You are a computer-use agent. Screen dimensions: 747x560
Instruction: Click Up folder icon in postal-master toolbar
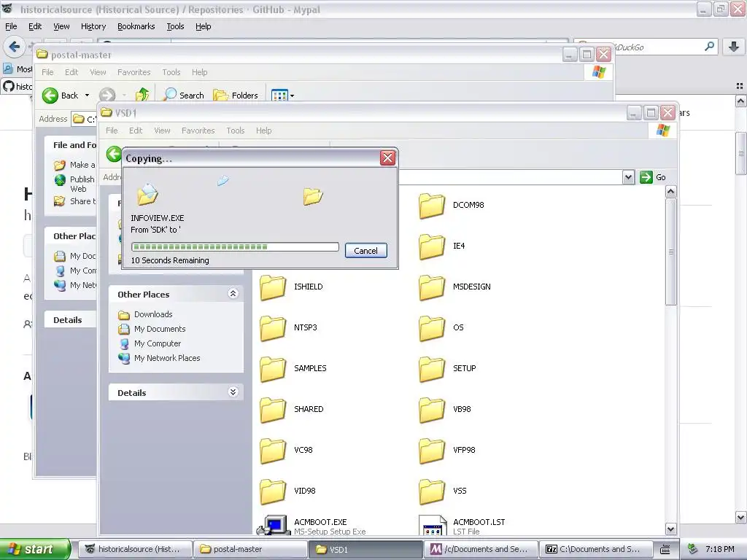tap(142, 95)
